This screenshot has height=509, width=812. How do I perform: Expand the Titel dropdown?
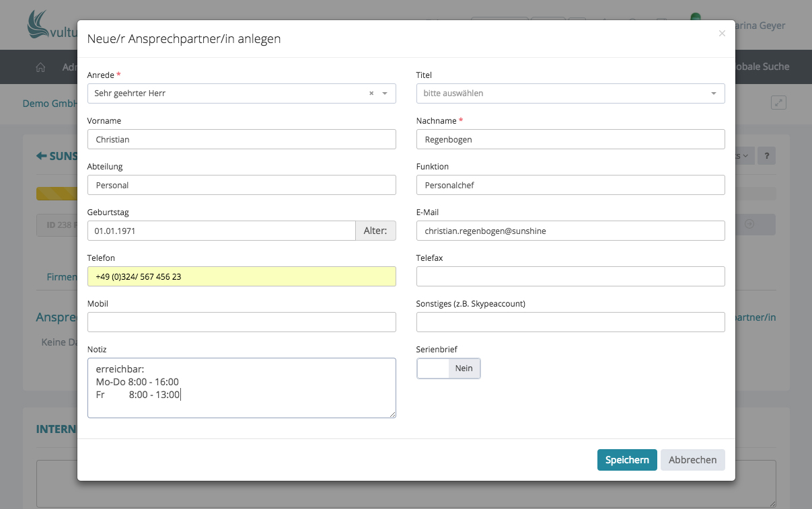713,93
